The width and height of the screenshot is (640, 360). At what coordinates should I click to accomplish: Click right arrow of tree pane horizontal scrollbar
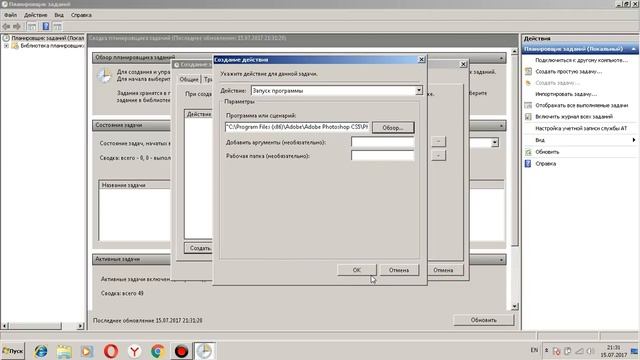pyautogui.click(x=80, y=326)
